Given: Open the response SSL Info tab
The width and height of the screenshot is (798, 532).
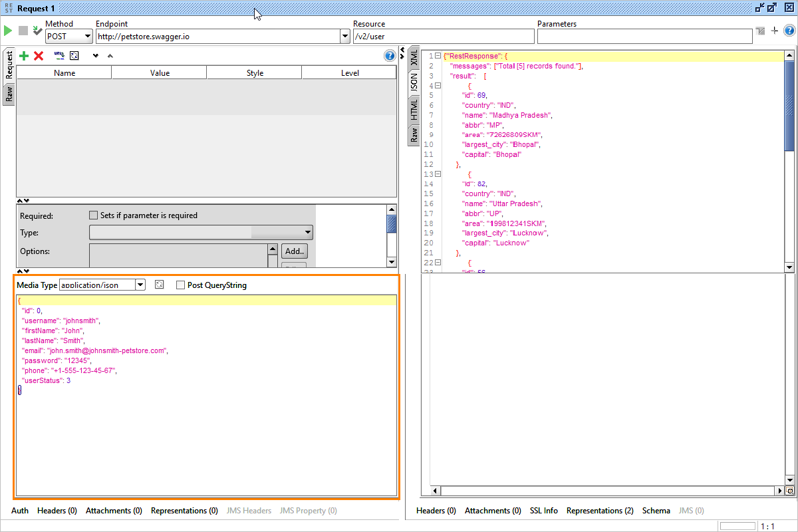Looking at the screenshot, I should coord(543,511).
